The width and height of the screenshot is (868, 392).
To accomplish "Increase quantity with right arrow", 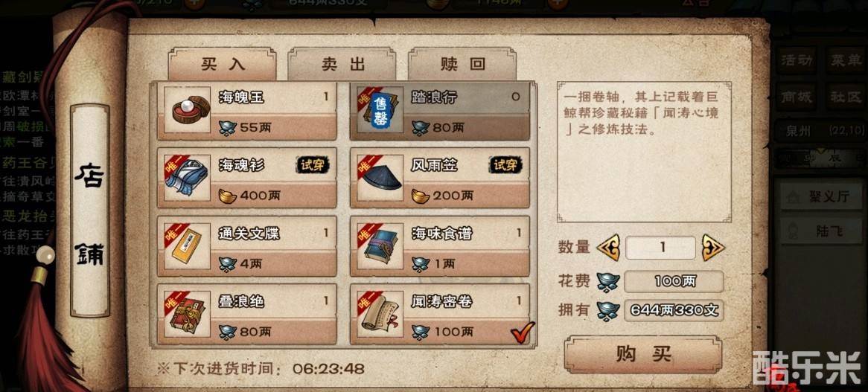I will coord(713,248).
